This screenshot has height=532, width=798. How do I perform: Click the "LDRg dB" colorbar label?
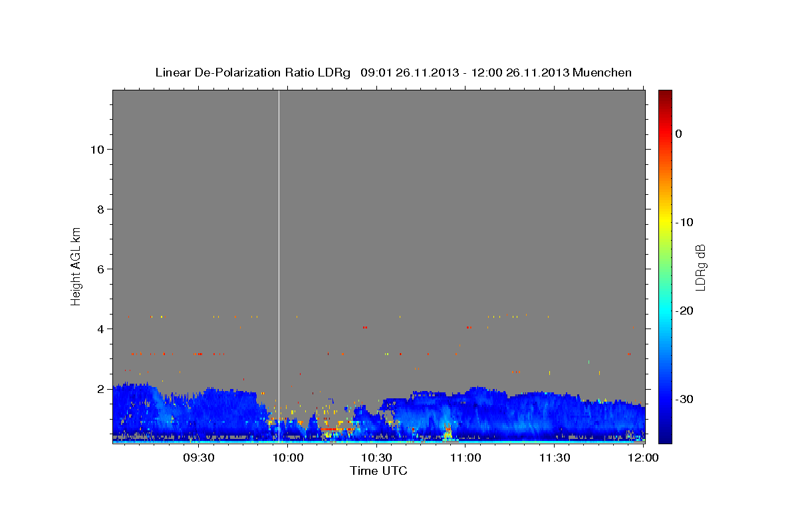click(x=700, y=267)
